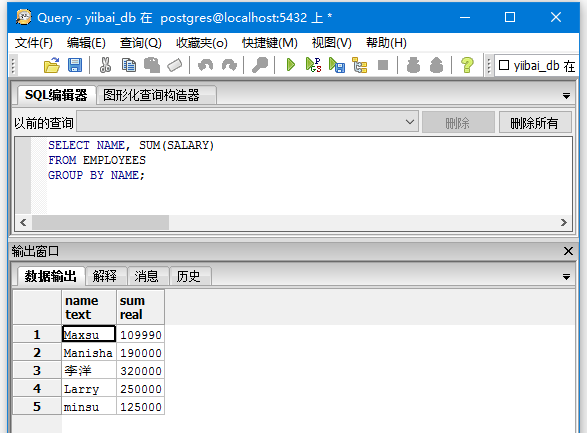Click the scissors cut icon

106,65
